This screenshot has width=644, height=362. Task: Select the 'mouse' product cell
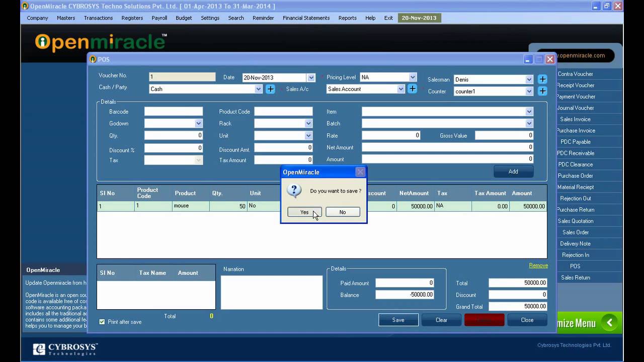tap(191, 206)
